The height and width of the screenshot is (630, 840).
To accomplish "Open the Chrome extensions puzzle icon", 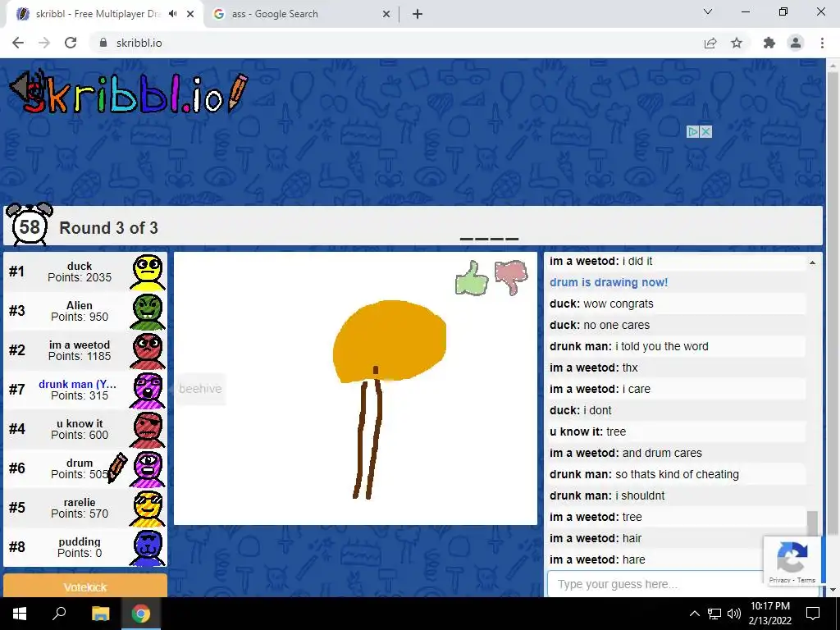I will (769, 43).
